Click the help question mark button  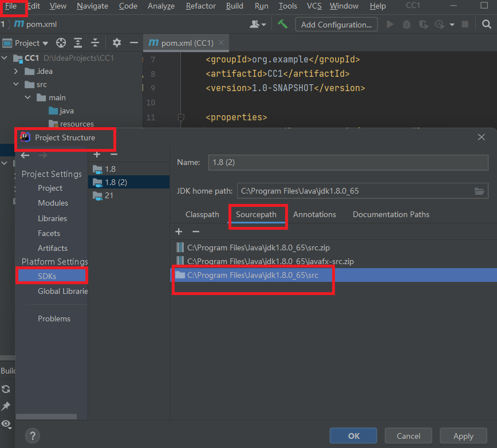point(32,436)
